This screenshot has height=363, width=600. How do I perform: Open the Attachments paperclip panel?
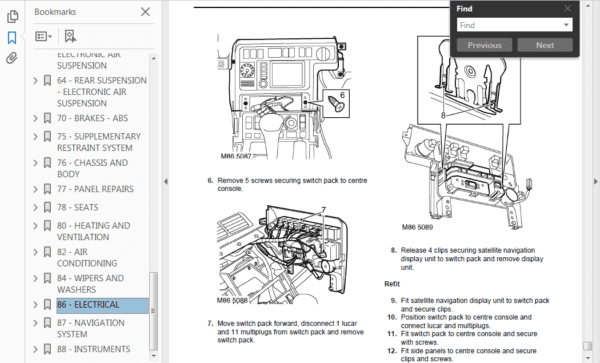click(12, 58)
